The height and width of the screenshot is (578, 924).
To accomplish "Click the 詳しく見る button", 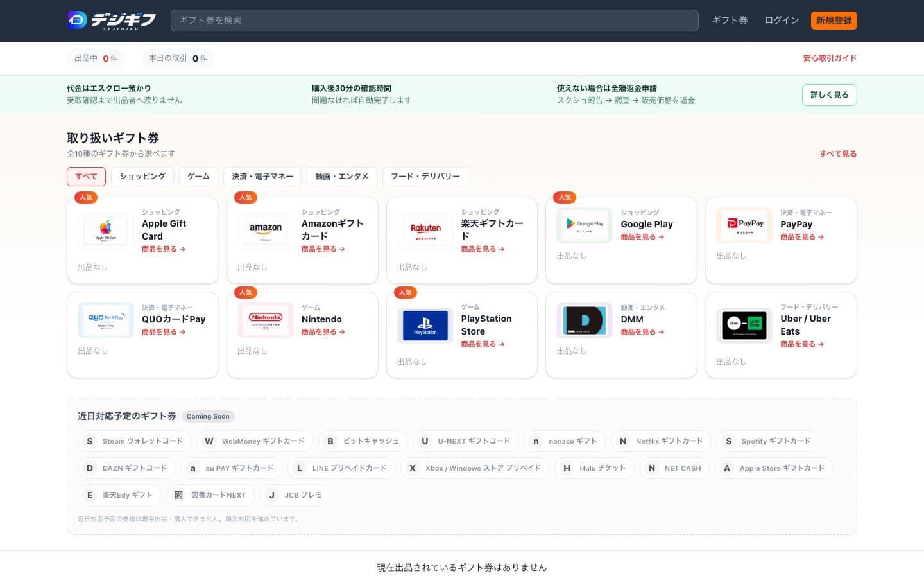I will [x=830, y=95].
